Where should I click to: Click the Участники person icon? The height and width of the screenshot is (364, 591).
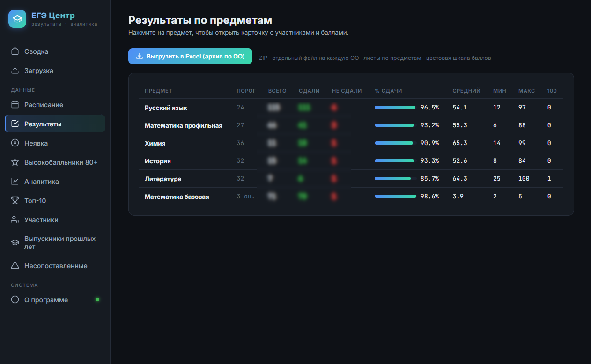(x=15, y=220)
